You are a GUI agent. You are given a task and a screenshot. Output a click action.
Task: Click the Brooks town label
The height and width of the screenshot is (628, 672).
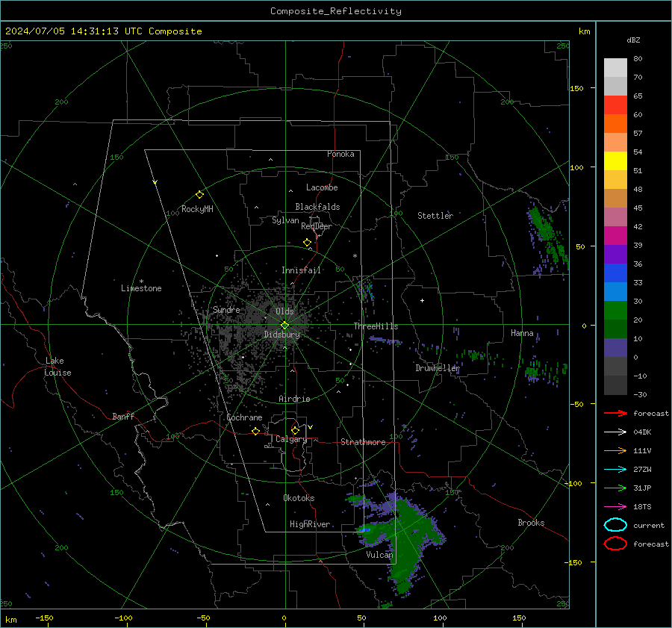pos(531,523)
